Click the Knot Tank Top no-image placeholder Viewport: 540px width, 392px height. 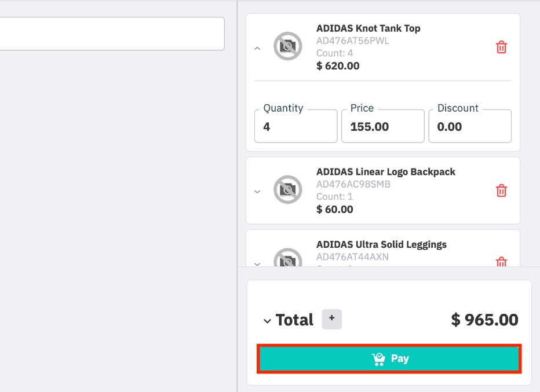click(x=288, y=46)
